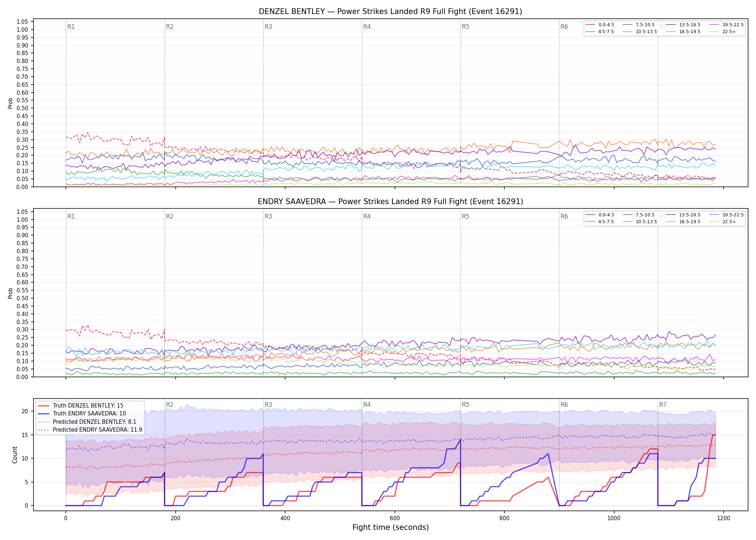Click the Denzel Bentley chart title
Screen dimensions: 756x540
point(390,12)
